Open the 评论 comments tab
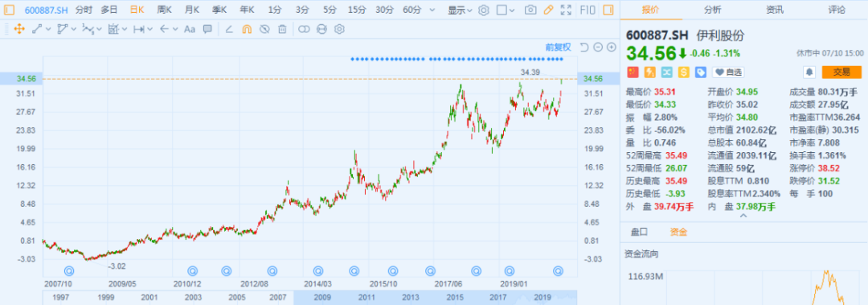 point(837,10)
